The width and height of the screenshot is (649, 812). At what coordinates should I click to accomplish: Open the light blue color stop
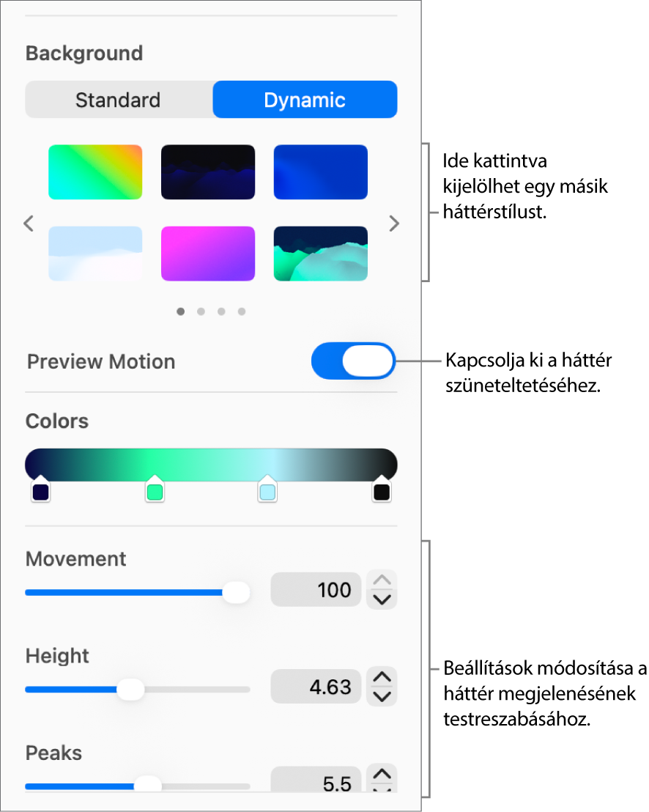coord(267,489)
